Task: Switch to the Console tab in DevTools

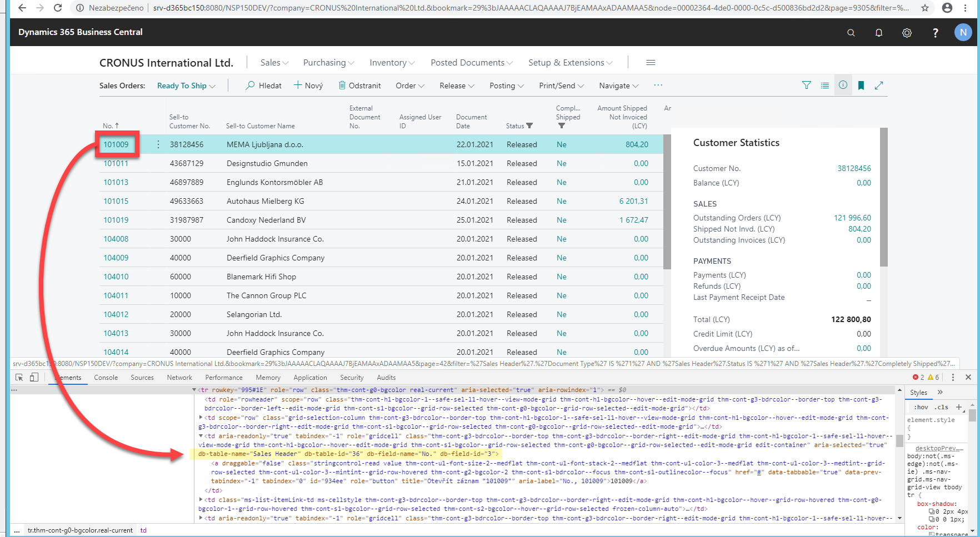Action: coord(106,377)
